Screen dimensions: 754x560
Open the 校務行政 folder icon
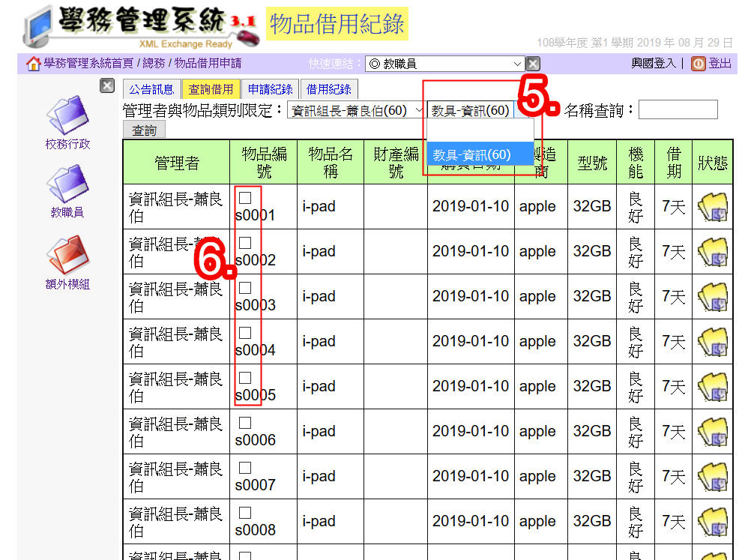[67, 115]
